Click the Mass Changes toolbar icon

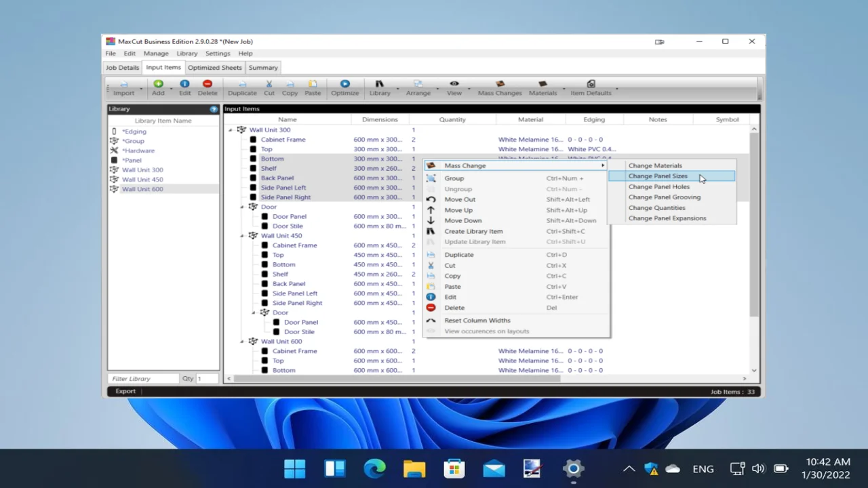coord(500,84)
